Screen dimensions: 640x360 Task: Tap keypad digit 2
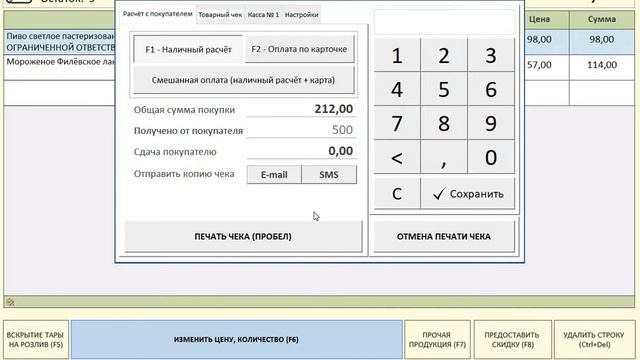coord(444,56)
